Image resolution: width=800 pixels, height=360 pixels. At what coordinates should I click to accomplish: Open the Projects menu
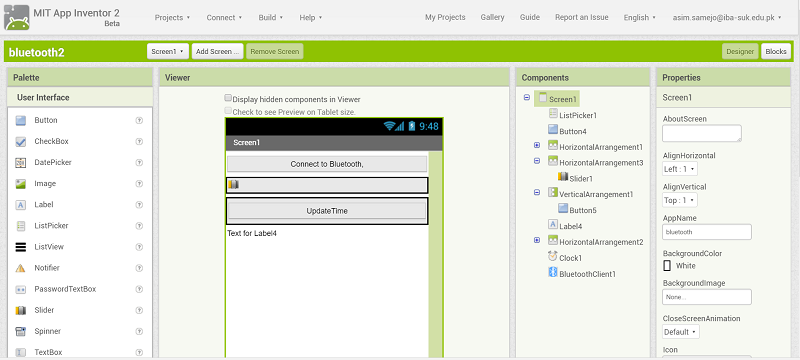click(x=172, y=17)
